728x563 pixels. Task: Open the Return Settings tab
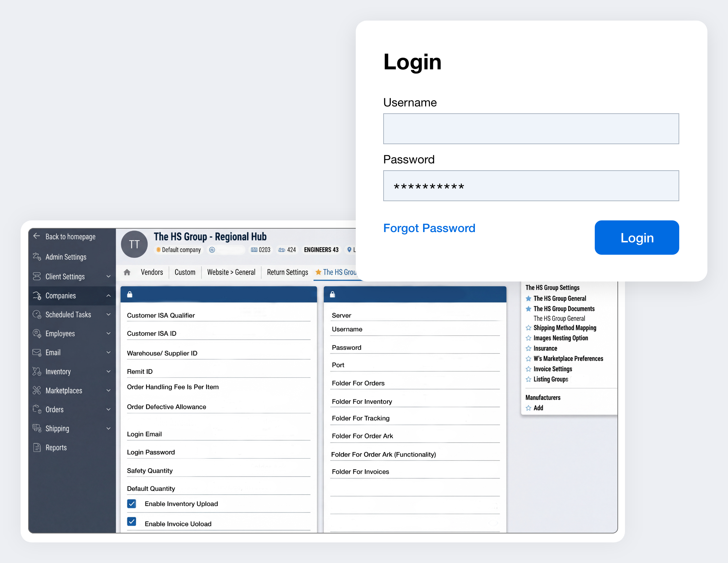pos(287,272)
